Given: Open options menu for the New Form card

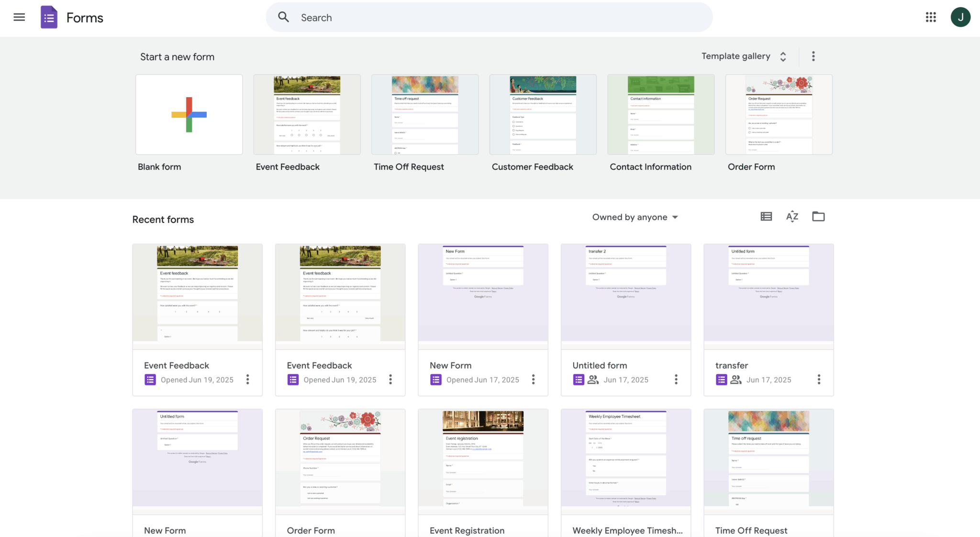Looking at the screenshot, I should click(533, 379).
